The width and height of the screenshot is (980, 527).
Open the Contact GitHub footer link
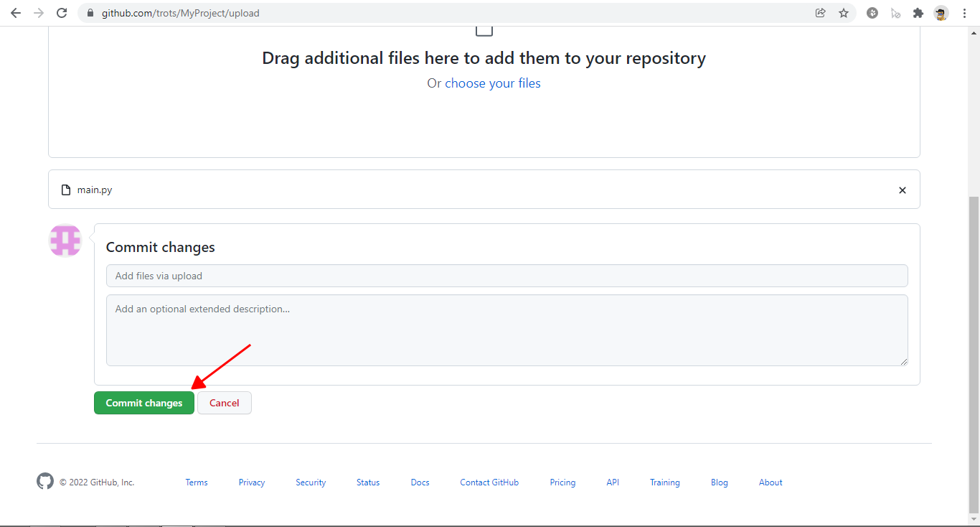click(489, 482)
